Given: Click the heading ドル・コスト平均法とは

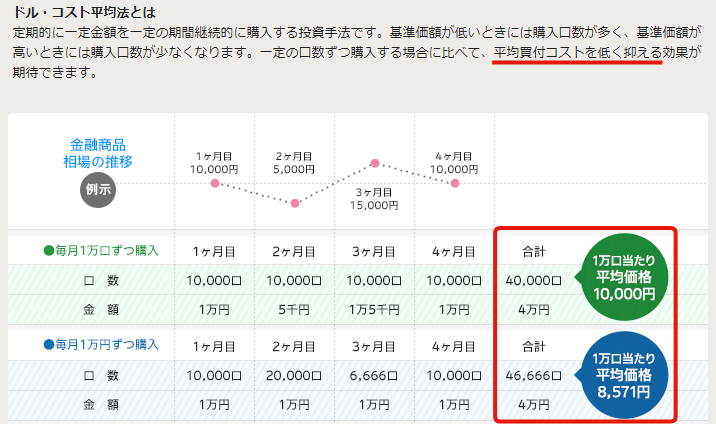Looking at the screenshot, I should (84, 12).
